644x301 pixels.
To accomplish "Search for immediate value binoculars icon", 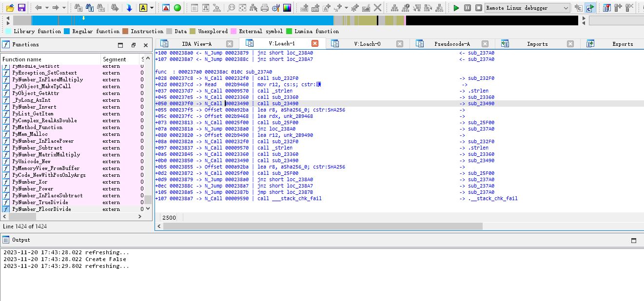I will click(78, 8).
